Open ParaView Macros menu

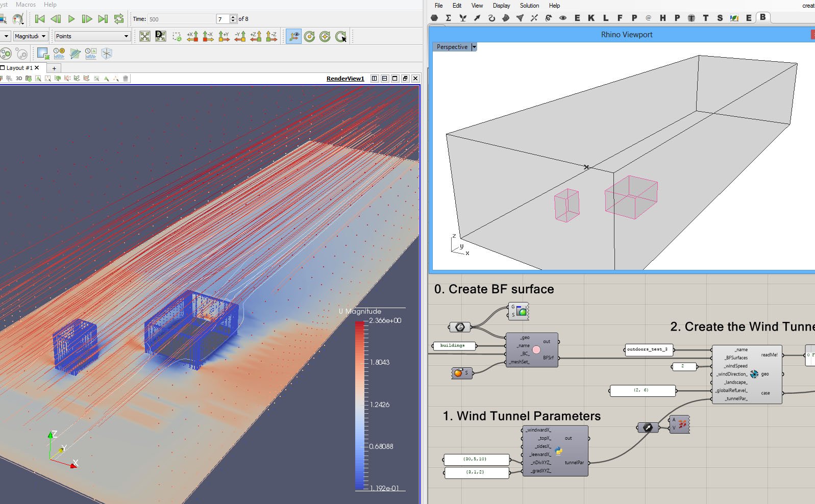(x=26, y=5)
